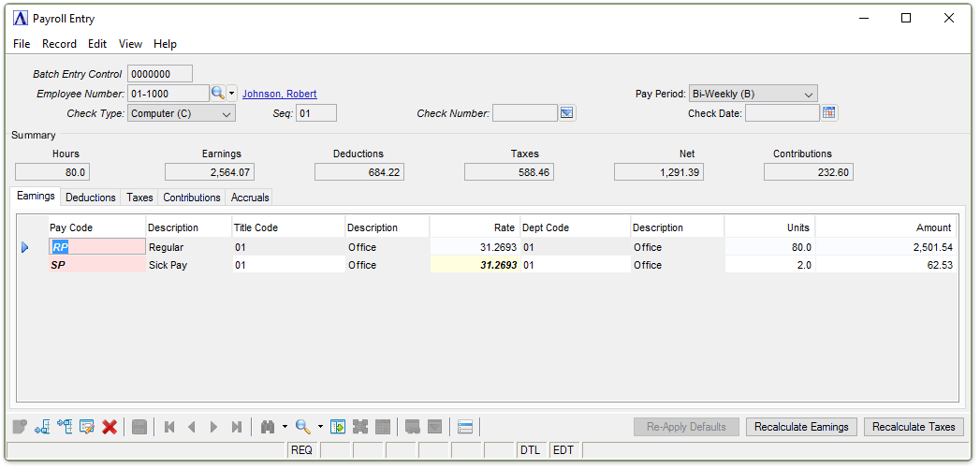Click the Batch Entry Control field
The image size is (980, 469).
tap(159, 74)
